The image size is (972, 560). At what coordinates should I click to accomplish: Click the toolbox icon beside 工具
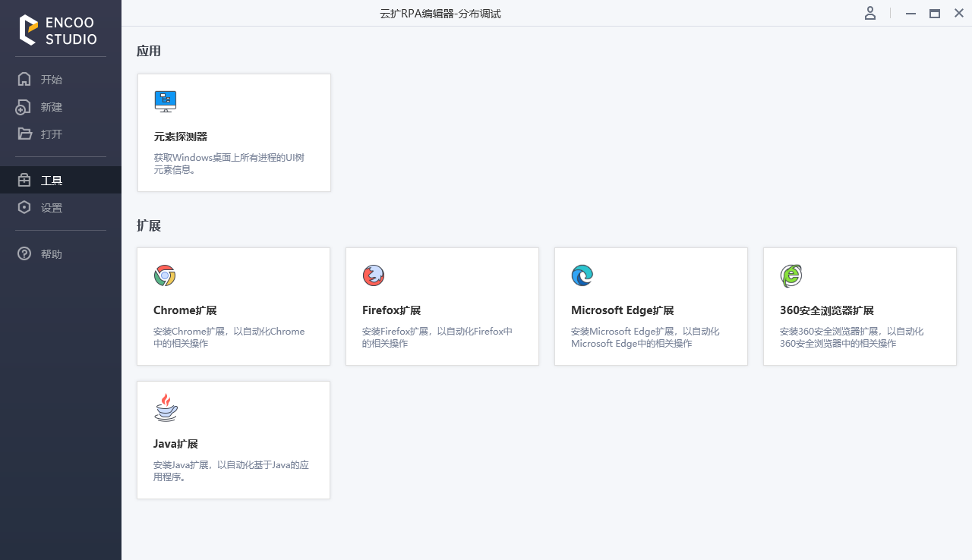click(24, 181)
